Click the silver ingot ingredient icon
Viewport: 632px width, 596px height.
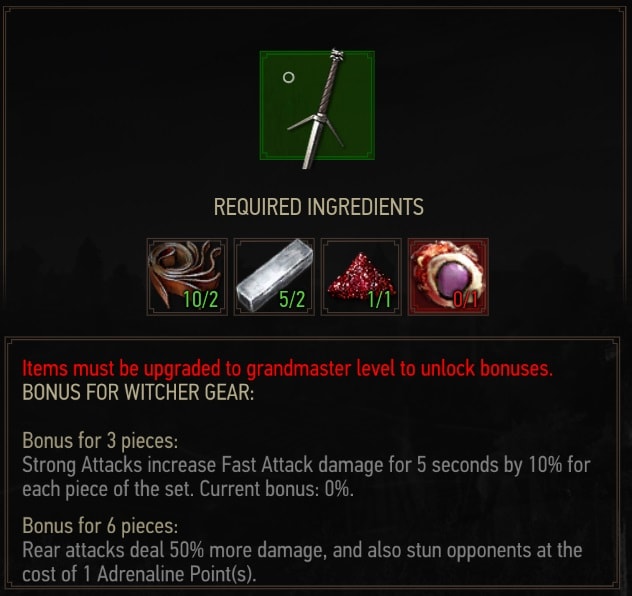274,277
